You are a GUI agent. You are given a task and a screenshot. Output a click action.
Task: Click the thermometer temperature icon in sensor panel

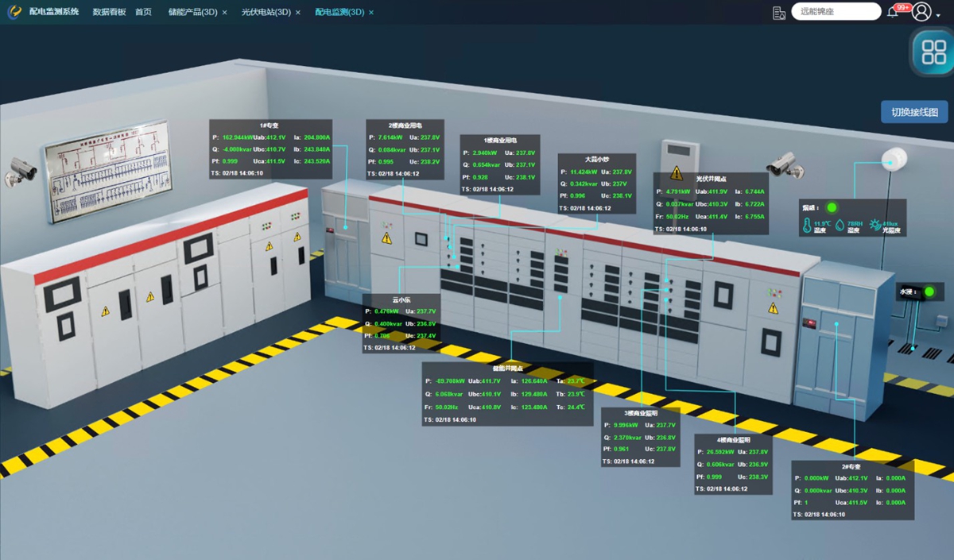[x=807, y=226]
